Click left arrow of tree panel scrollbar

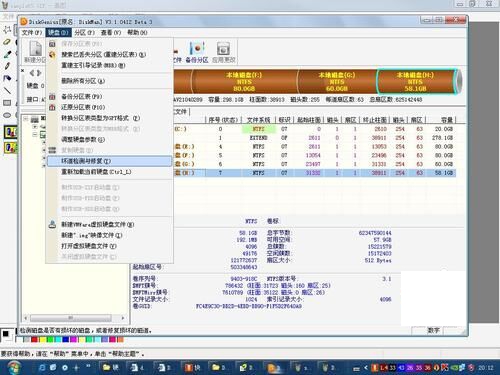(x=26, y=318)
